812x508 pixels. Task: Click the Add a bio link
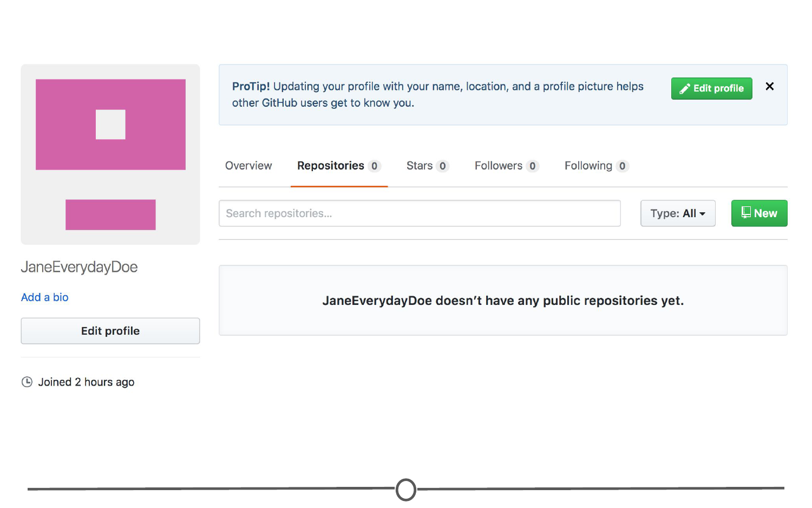(45, 297)
